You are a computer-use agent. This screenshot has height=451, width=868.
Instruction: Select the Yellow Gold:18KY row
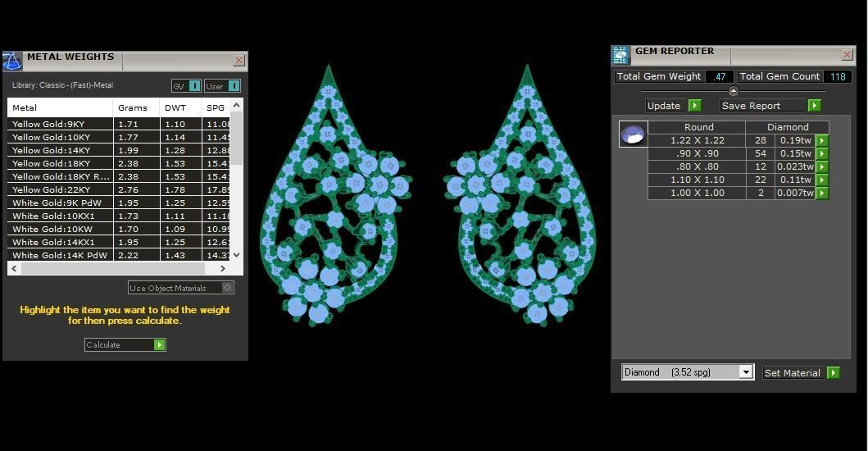[119, 163]
